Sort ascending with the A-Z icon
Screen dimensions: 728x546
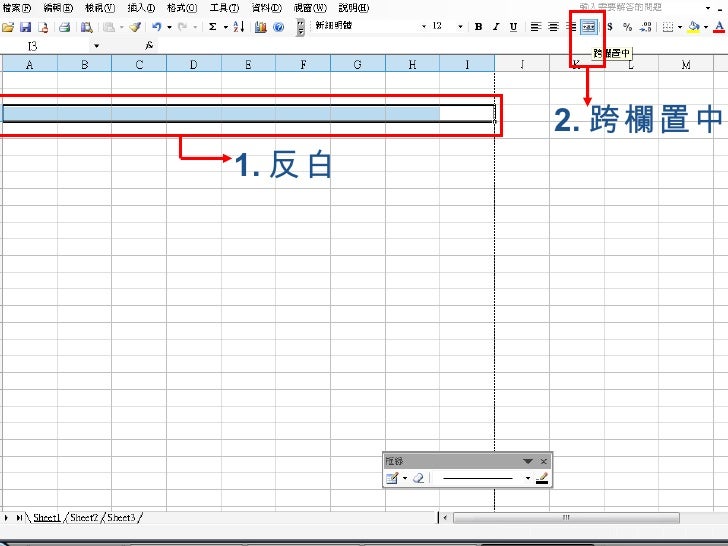(239, 27)
